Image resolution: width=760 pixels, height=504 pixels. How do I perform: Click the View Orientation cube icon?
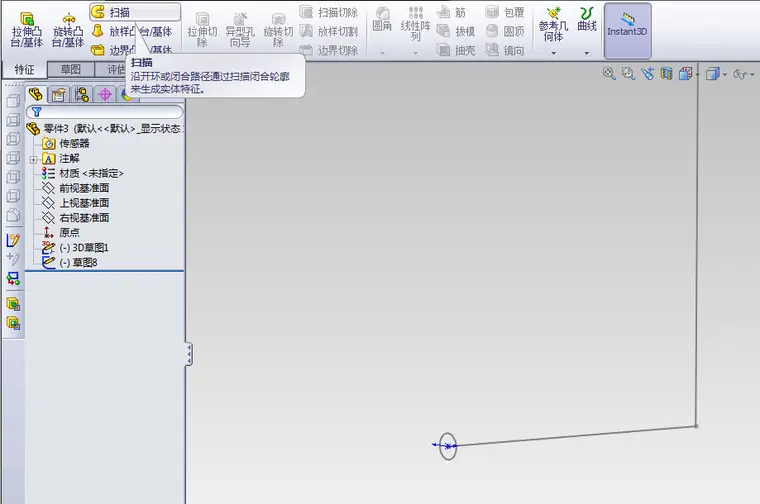point(685,74)
